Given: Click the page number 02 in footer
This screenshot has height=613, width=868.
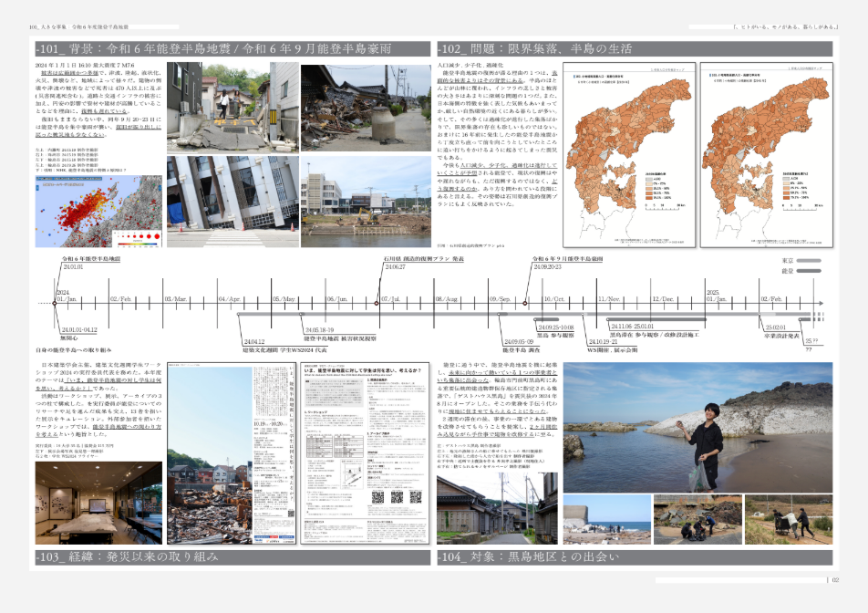Looking at the screenshot, I should pos(834,580).
